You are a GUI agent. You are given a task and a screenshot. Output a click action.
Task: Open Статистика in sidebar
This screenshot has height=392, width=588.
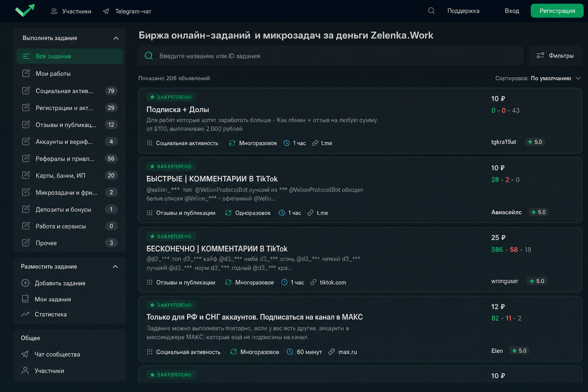[x=51, y=314]
